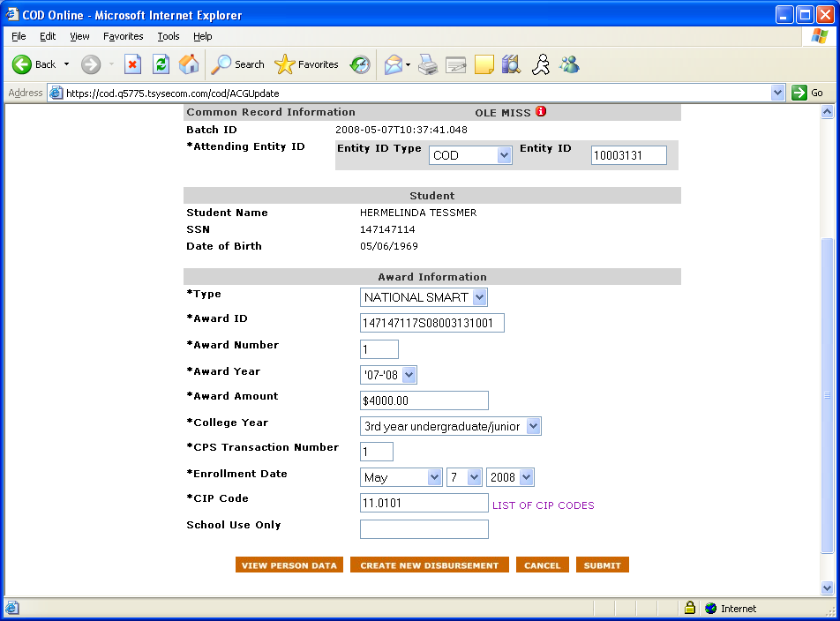Open the LIST OF CIP CODES link

pyautogui.click(x=544, y=505)
